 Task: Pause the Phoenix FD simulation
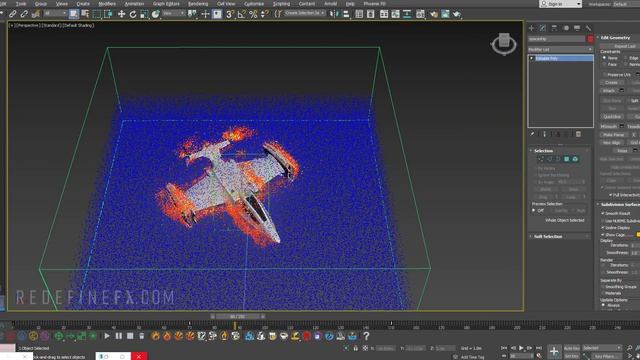(118, 336)
